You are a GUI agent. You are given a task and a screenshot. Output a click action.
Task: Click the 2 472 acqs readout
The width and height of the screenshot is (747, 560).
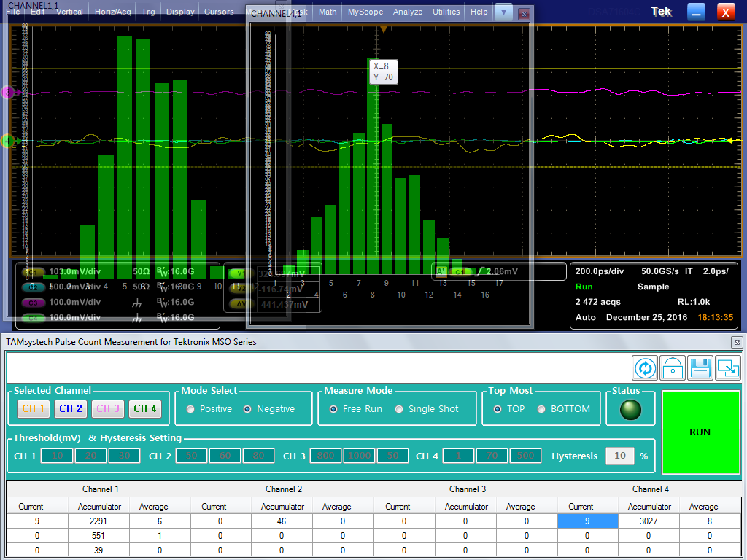pyautogui.click(x=598, y=302)
